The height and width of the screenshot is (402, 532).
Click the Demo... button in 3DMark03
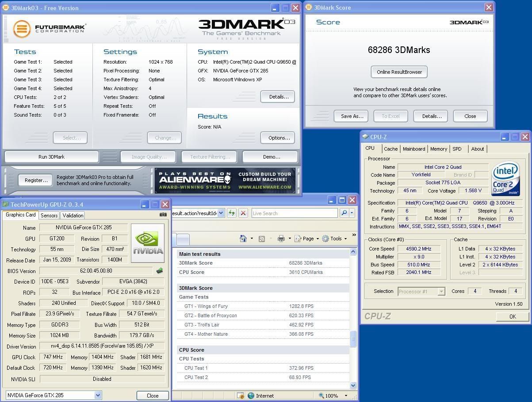click(x=271, y=156)
